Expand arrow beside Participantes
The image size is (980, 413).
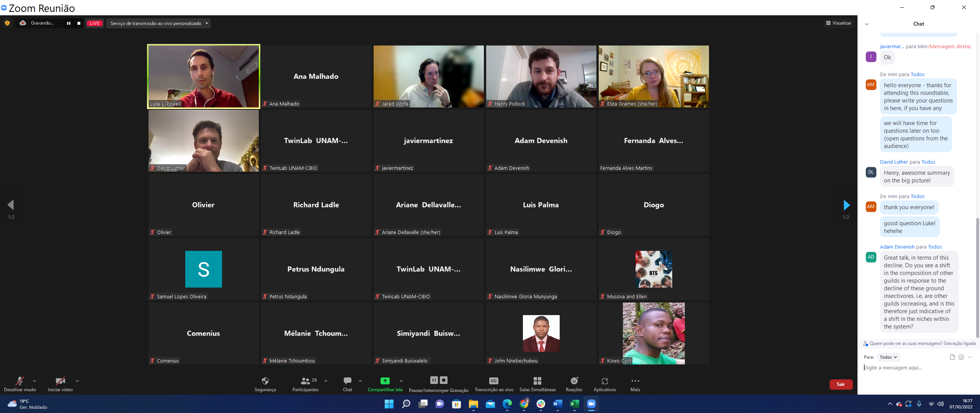click(x=326, y=381)
